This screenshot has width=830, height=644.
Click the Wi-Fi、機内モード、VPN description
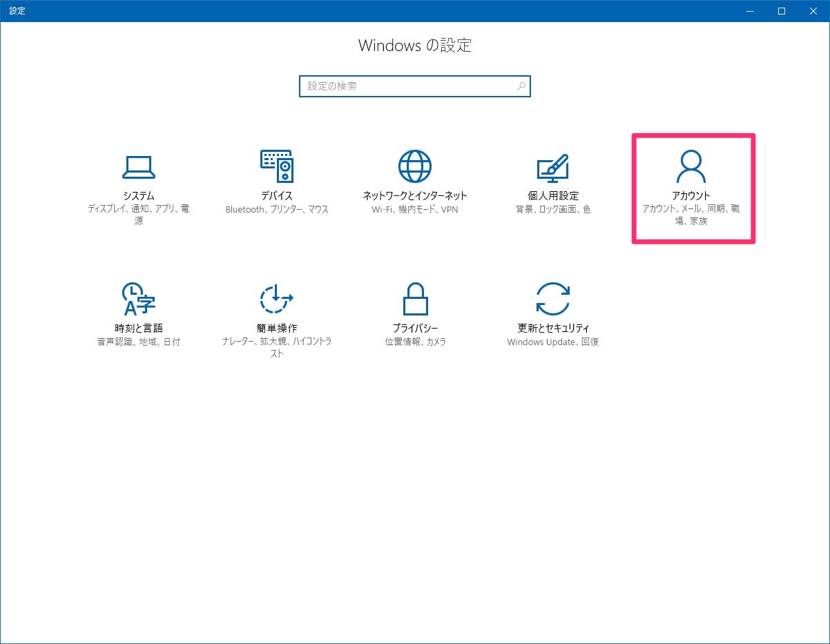pos(415,209)
